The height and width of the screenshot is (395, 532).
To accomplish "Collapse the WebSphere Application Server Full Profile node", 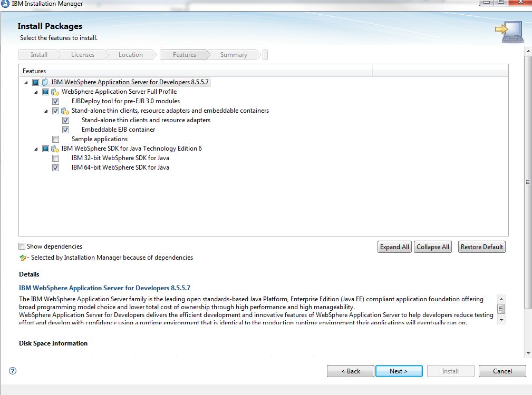I will 36,92.
